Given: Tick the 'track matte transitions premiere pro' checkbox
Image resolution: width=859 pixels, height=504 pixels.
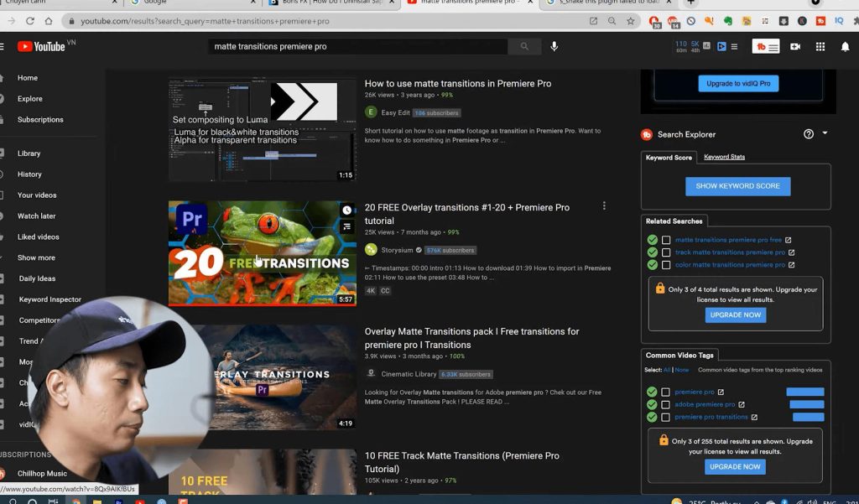Looking at the screenshot, I should (666, 252).
